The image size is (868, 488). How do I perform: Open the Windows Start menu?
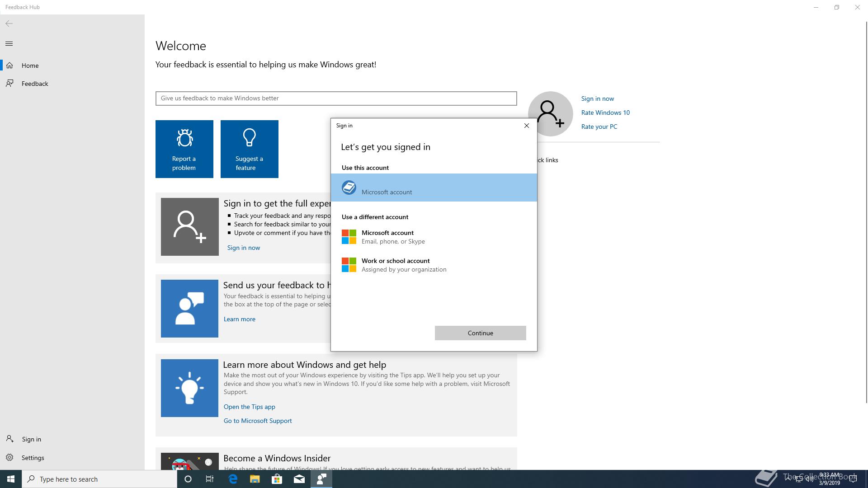tap(11, 479)
